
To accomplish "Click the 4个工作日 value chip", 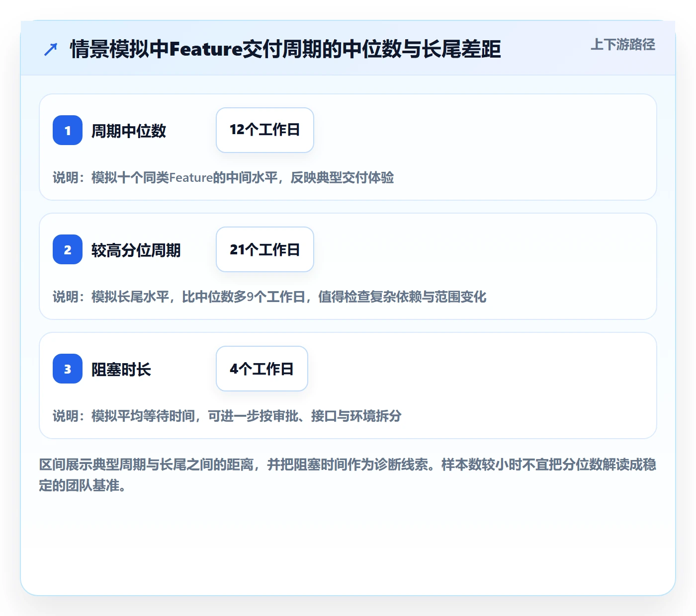I will point(262,369).
